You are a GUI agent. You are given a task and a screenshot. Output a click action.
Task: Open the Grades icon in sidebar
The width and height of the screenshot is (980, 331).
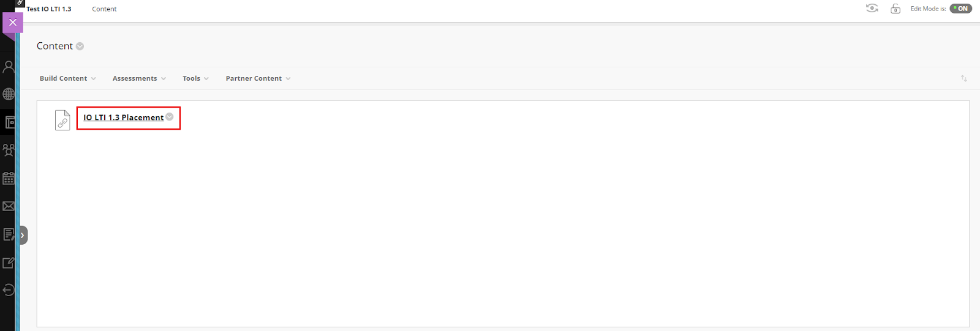pos(8,234)
